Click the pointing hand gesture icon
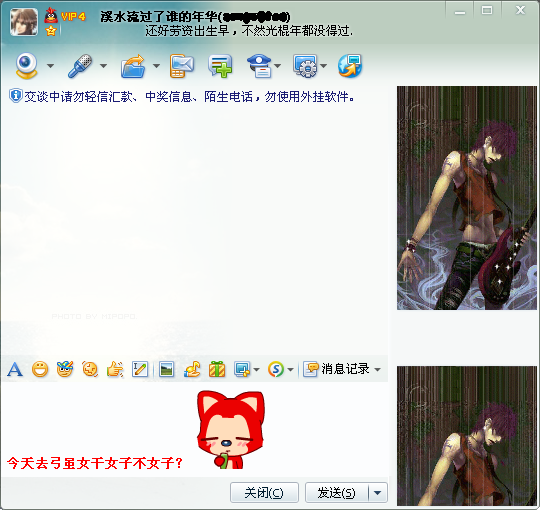This screenshot has width=540, height=510. click(x=115, y=370)
